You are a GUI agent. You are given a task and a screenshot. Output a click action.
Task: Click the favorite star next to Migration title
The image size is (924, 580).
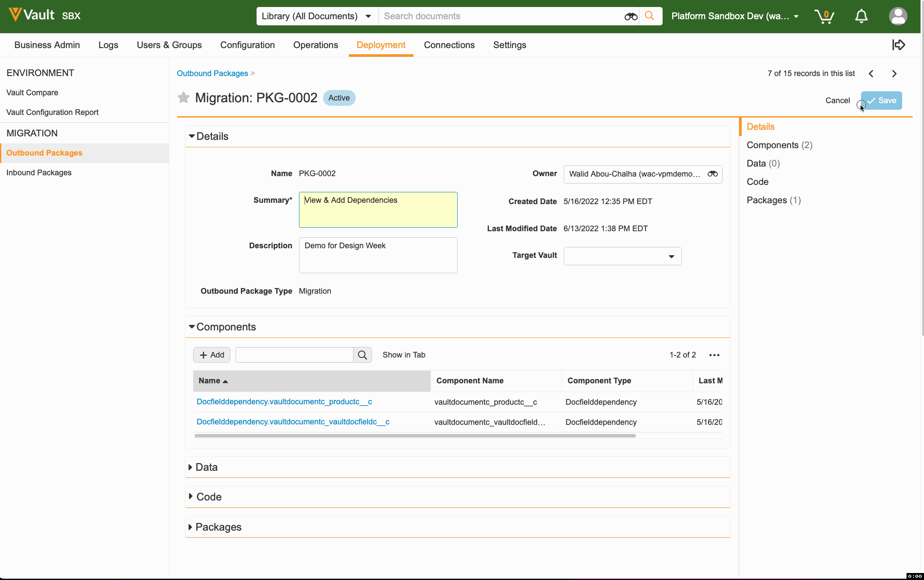click(183, 97)
